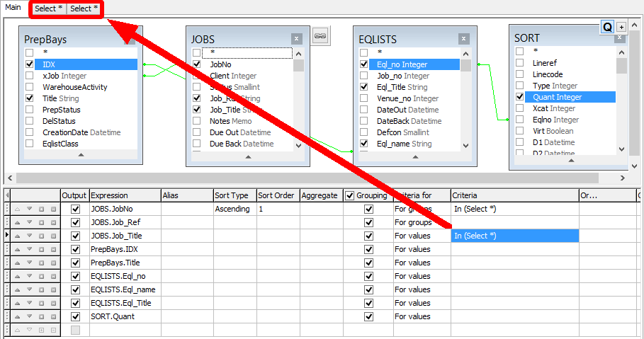Viewport: 644px width, 339px height.
Task: Close the JOBS table box
Action: [296, 40]
